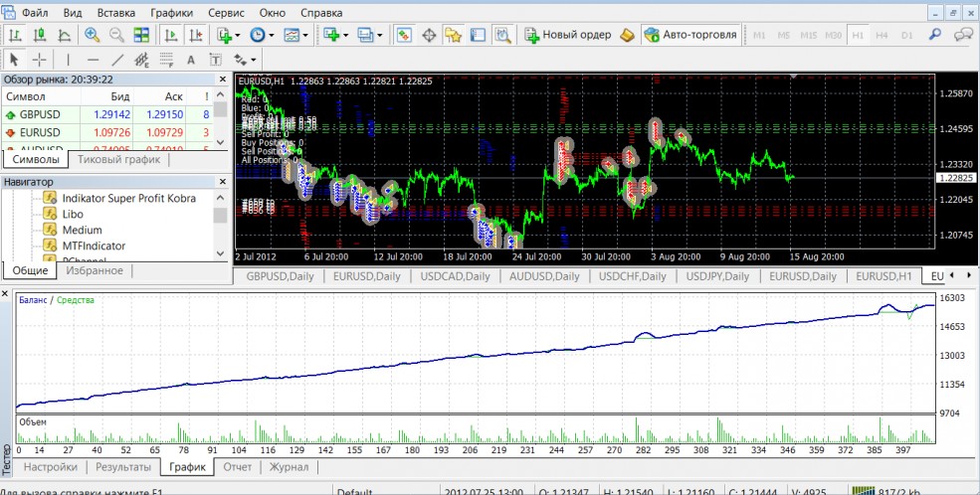Click the tile windows icon
980x495 pixels.
[140, 35]
